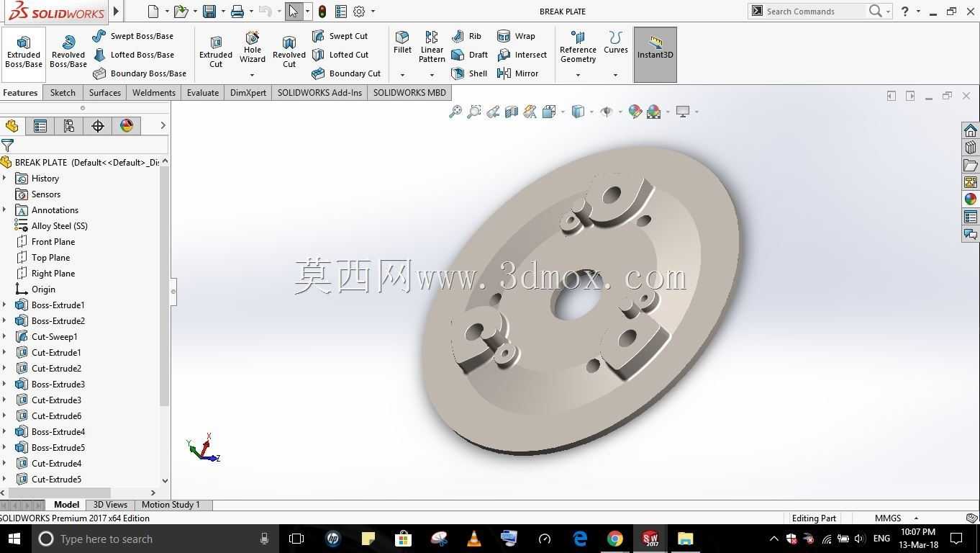Activate the Revolved Cut tool
980x553 pixels.
289,53
